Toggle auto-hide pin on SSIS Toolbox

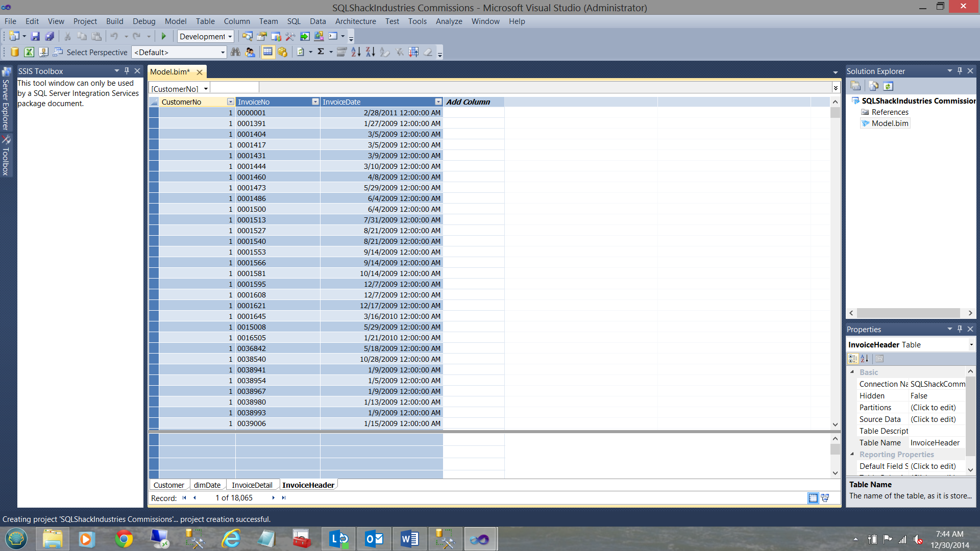(127, 71)
